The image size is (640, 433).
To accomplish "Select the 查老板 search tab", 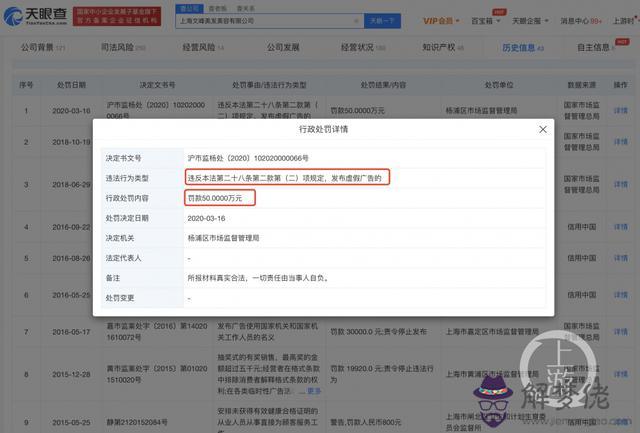I will [218, 8].
